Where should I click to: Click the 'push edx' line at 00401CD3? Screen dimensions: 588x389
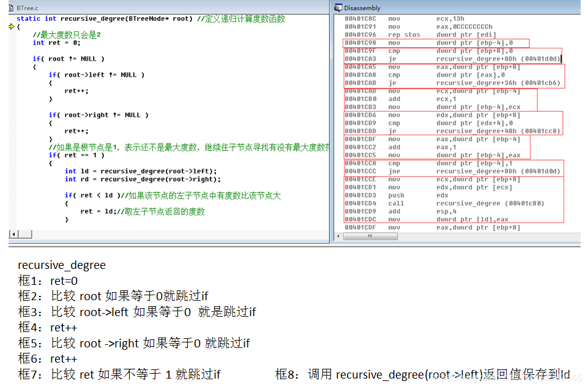point(396,195)
